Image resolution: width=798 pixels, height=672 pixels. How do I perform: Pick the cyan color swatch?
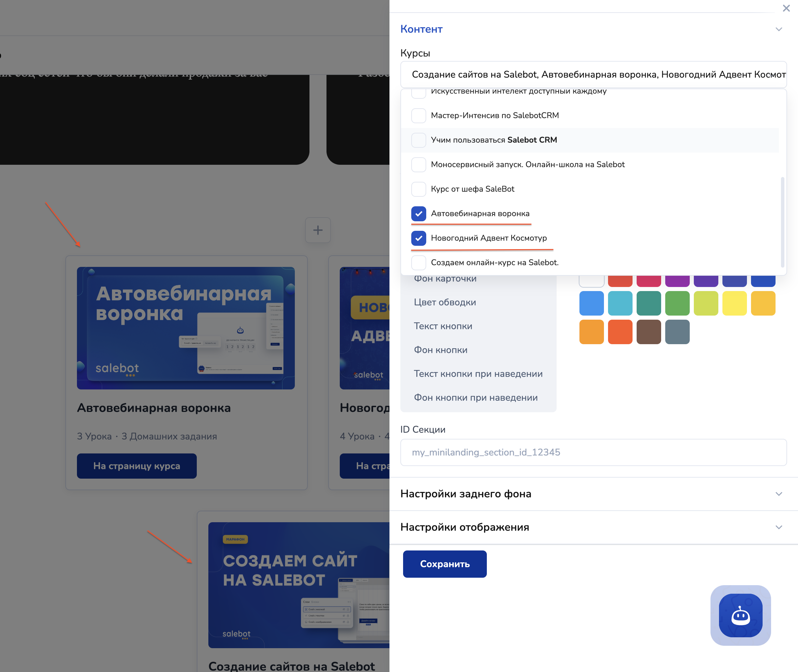(x=620, y=303)
